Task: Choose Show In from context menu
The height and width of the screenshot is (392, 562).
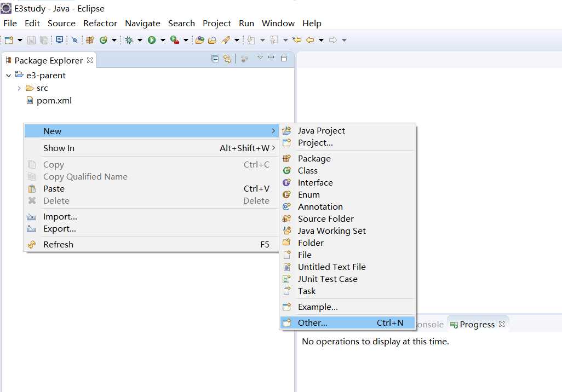Action: [x=151, y=148]
